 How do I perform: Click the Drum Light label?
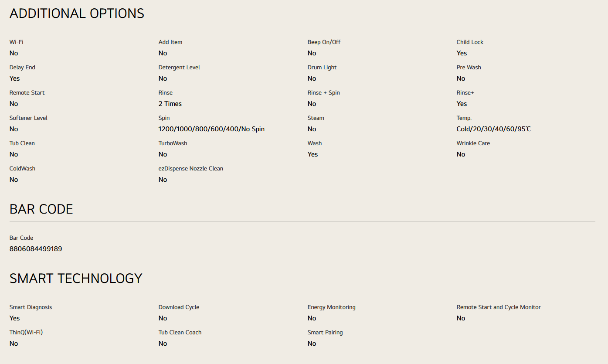coord(322,68)
